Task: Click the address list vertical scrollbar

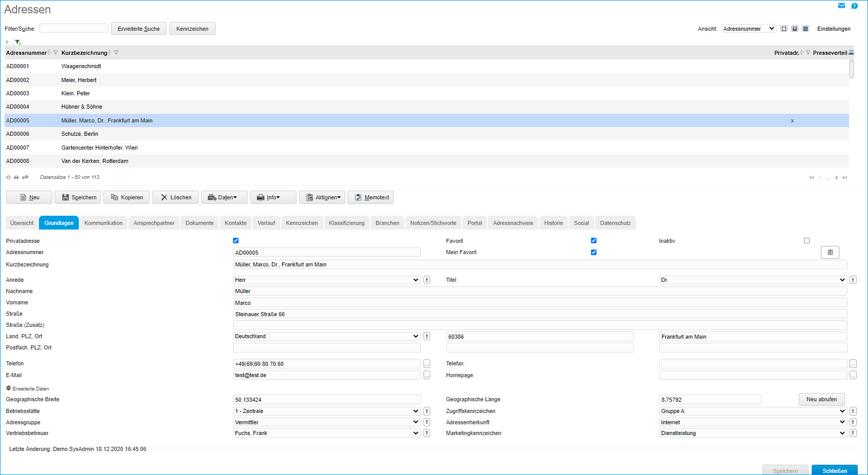Action: point(851,69)
